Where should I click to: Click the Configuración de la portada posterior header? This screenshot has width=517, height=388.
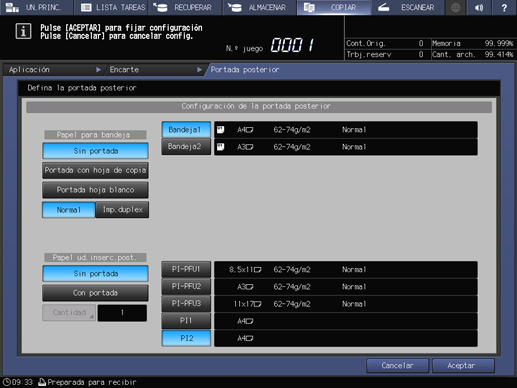click(x=259, y=107)
